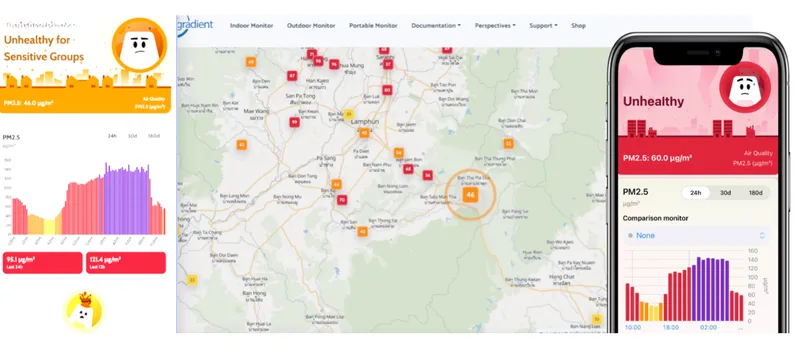Select 24h range in the left panel chart
This screenshot has height=361, width=800.
[112, 136]
